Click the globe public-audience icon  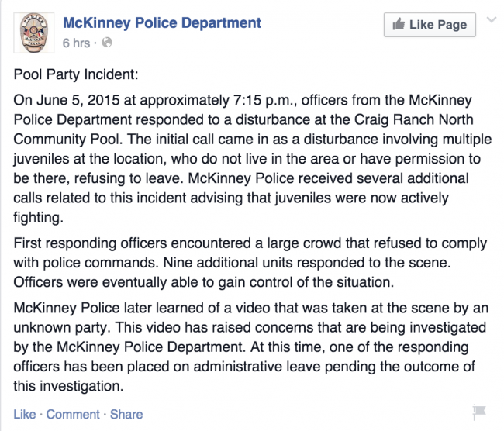tap(107, 43)
